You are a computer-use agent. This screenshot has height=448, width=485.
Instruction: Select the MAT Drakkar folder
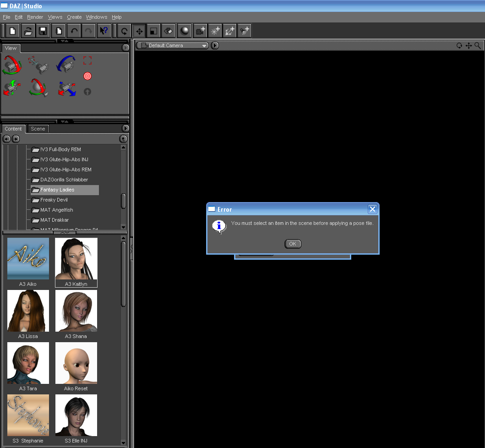[x=54, y=220]
